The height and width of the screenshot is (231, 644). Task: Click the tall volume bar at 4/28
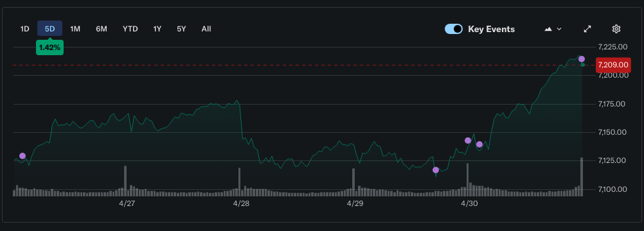[x=240, y=182]
